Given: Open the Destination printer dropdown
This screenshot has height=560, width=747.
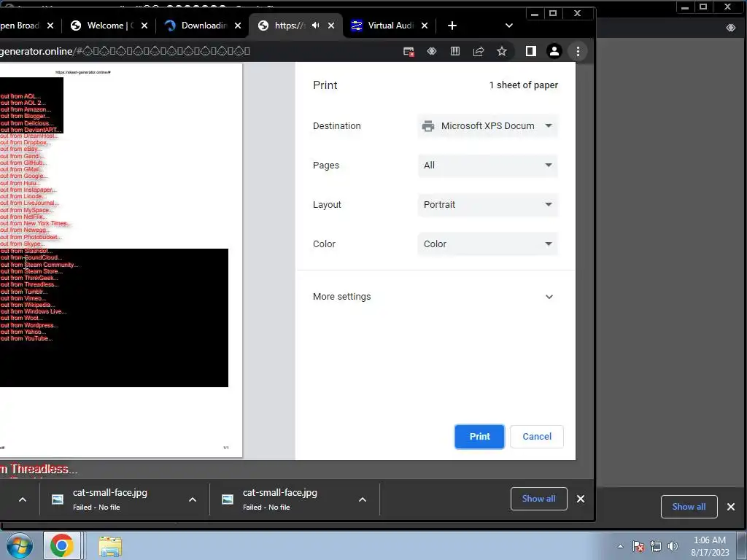Looking at the screenshot, I should [x=487, y=125].
